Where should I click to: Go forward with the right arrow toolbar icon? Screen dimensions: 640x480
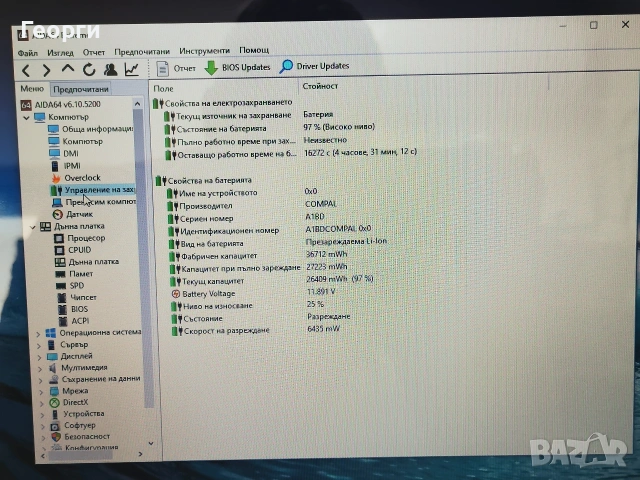(x=47, y=71)
